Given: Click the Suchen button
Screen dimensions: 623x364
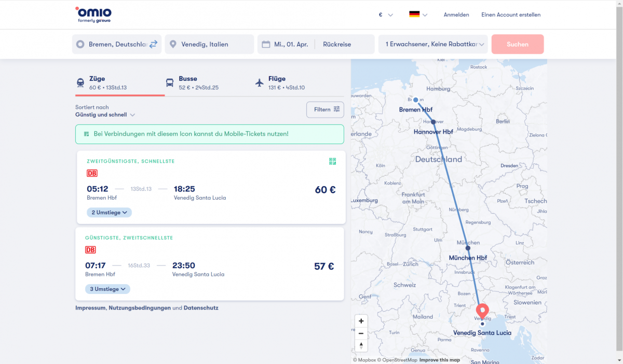Looking at the screenshot, I should pos(517,44).
